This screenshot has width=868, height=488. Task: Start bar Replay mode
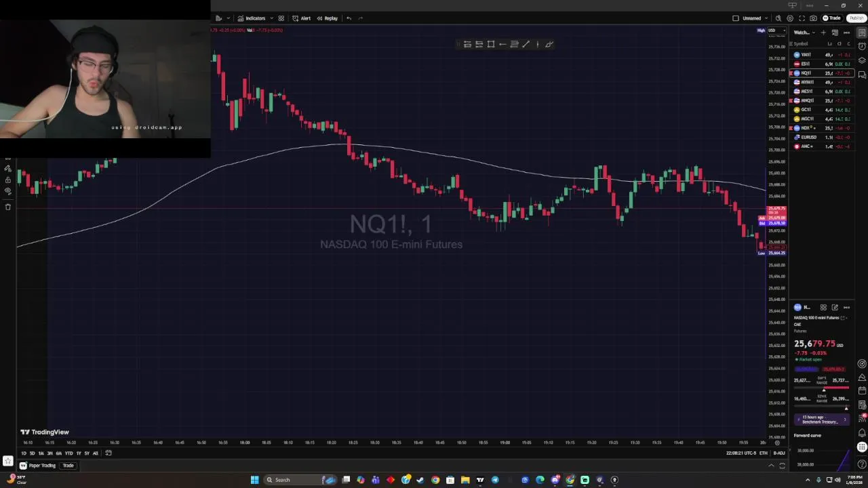tap(327, 18)
